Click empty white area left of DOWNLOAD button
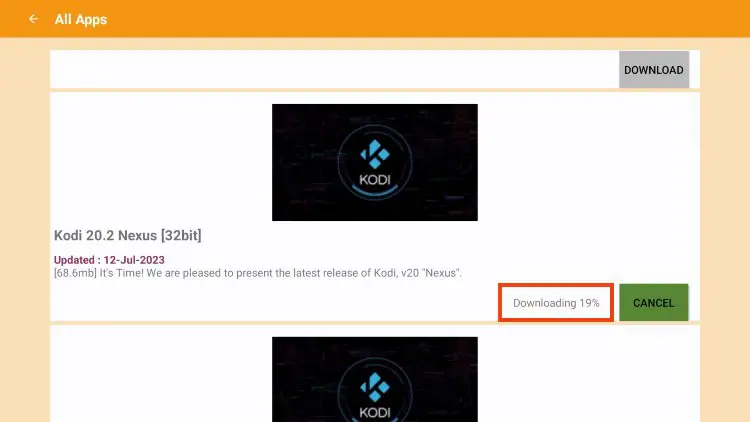The width and height of the screenshot is (750, 422). point(334,70)
